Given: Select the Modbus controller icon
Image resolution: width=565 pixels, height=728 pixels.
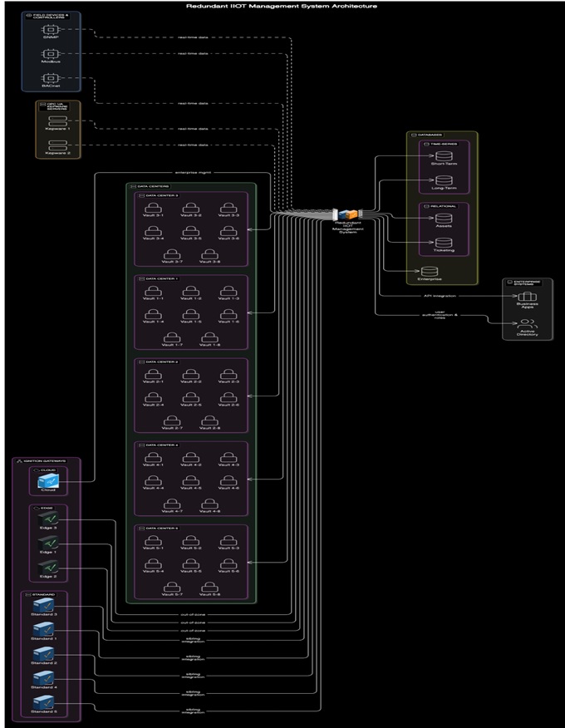Looking at the screenshot, I should (49, 55).
